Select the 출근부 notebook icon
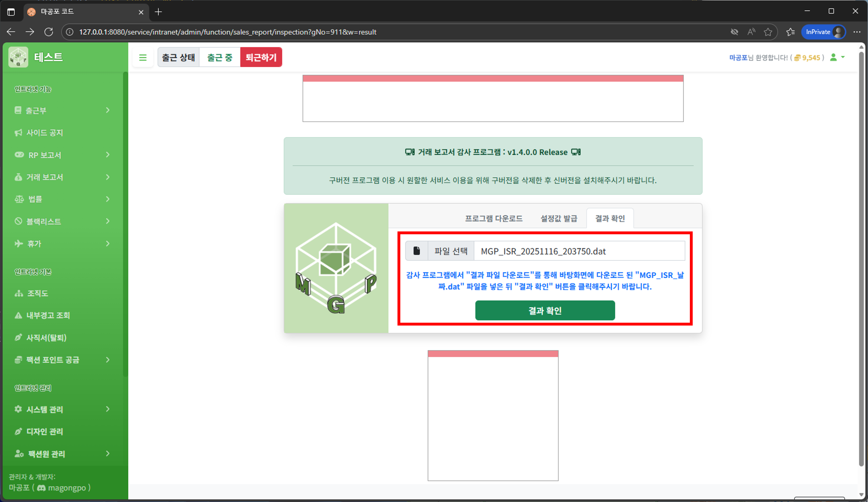 18,110
